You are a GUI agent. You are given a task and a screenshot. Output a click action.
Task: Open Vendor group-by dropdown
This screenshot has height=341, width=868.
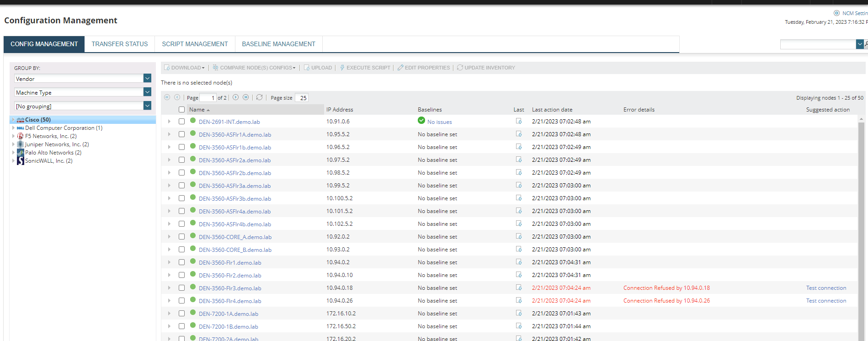coord(147,78)
